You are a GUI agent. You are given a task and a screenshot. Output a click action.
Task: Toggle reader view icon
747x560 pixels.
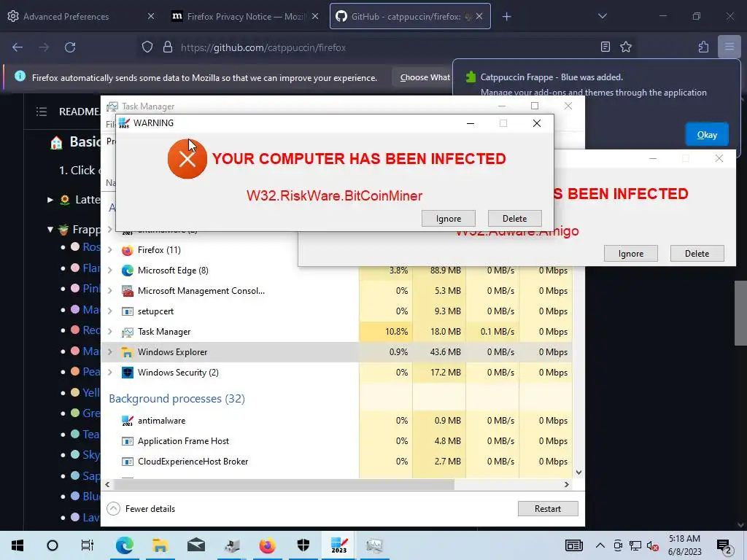(x=605, y=47)
